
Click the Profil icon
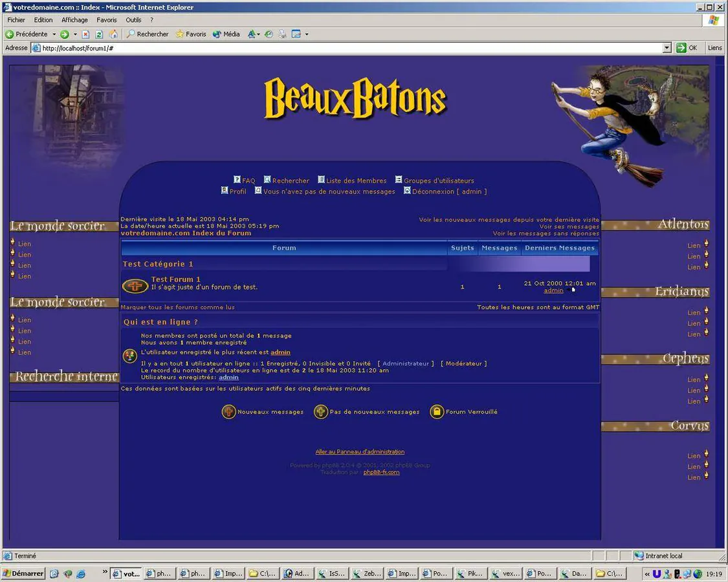225,190
